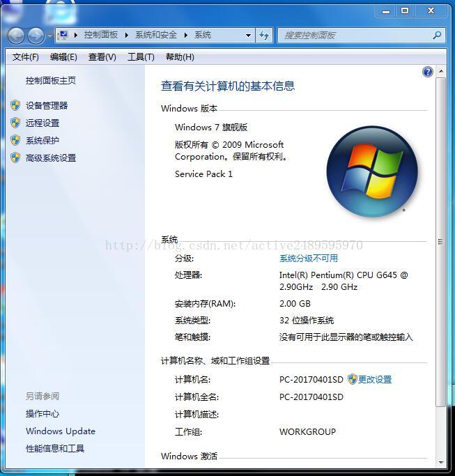Image resolution: width=455 pixels, height=476 pixels.
Task: Click shield icon beside 远程设置
Action: (15, 123)
